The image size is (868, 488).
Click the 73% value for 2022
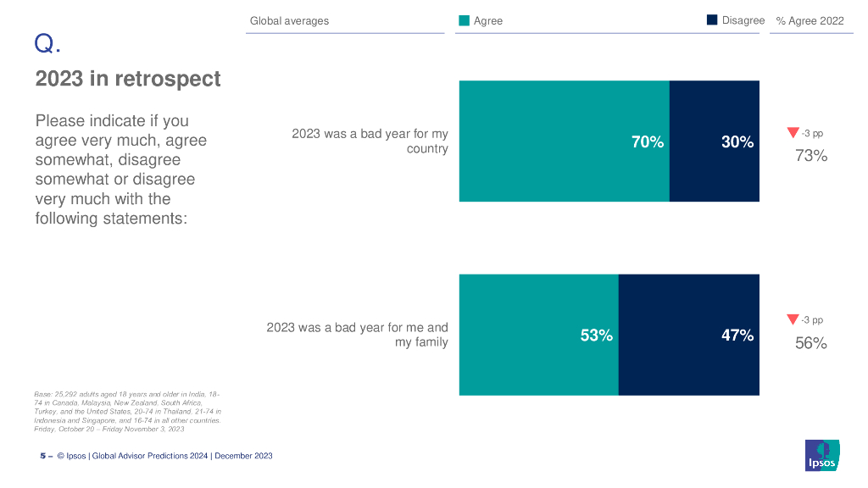point(810,156)
